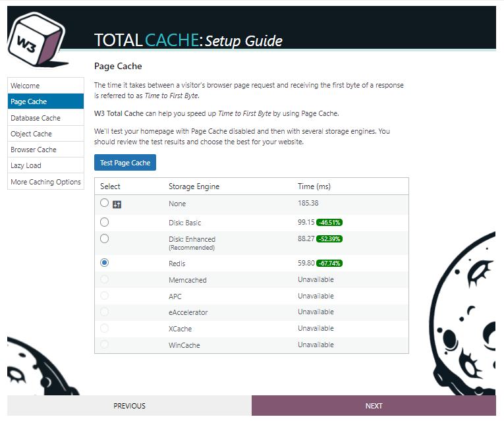The width and height of the screenshot is (504, 421).
Task: Click the None engine name
Action: (177, 204)
